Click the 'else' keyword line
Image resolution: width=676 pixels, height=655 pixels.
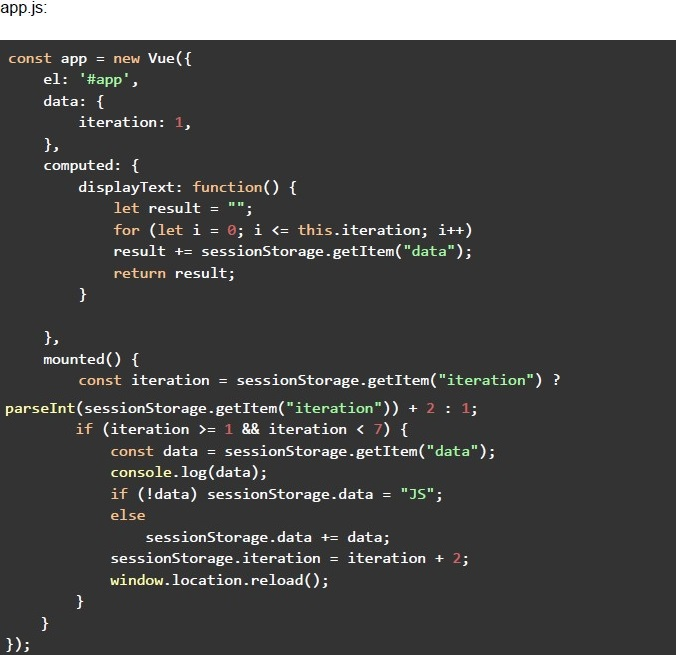[x=128, y=516]
